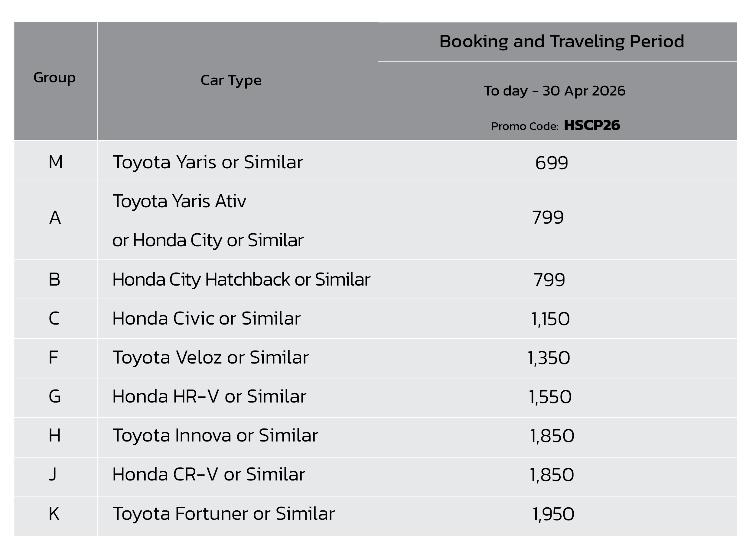The image size is (756, 553).
Task: Click the "Honda HR-V or Similar" cell
Action: [x=209, y=397]
